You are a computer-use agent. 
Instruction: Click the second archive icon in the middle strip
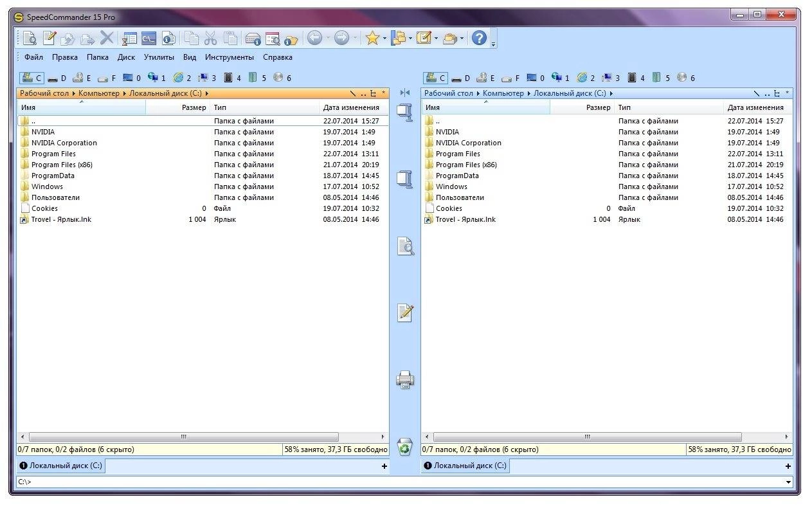click(404, 178)
